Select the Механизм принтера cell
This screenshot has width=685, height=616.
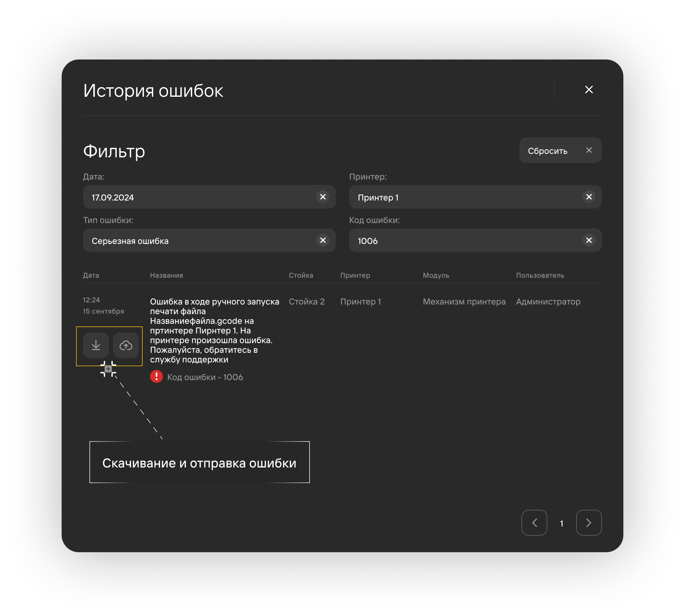pyautogui.click(x=464, y=302)
